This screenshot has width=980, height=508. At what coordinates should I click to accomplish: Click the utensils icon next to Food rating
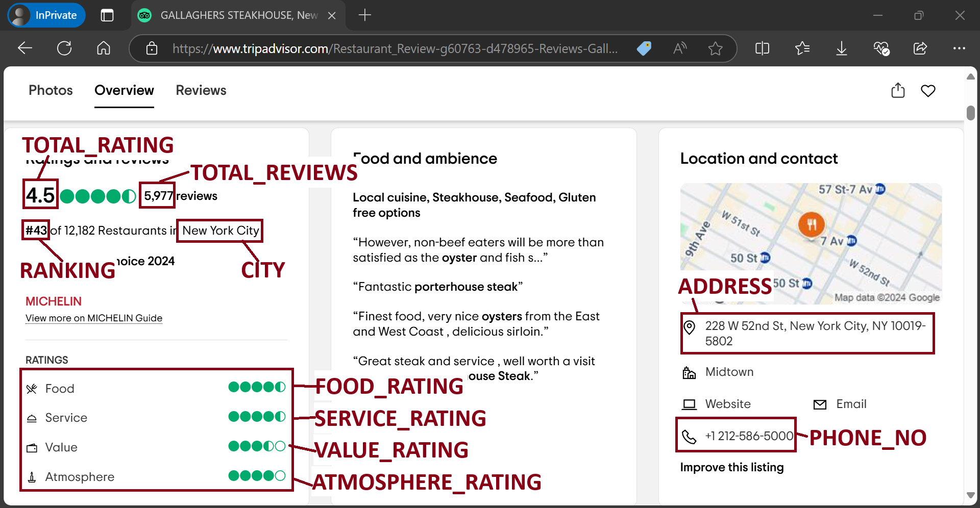[x=32, y=388]
